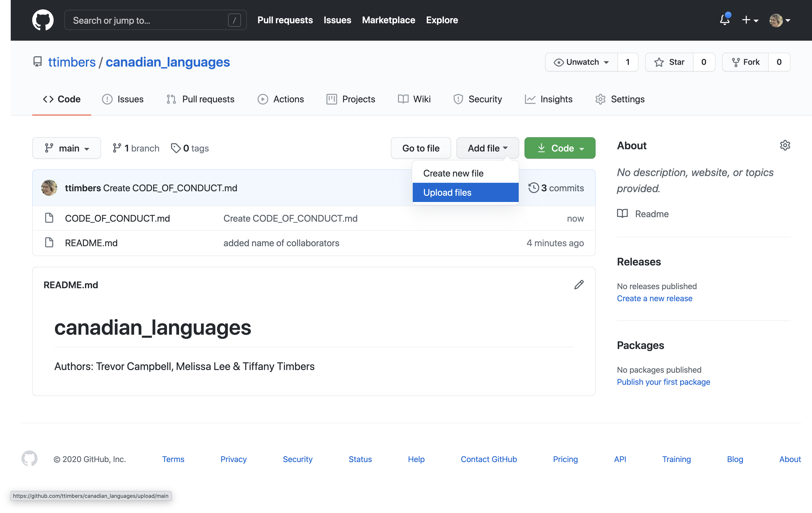Click Create a new release
The width and height of the screenshot is (812, 513).
655,298
